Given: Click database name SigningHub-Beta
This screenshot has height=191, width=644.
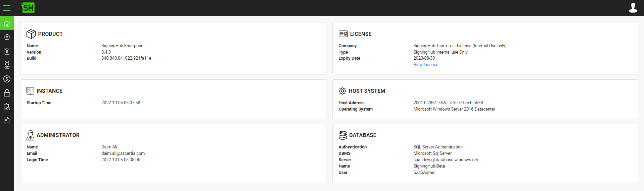Looking at the screenshot, I should point(429,166).
